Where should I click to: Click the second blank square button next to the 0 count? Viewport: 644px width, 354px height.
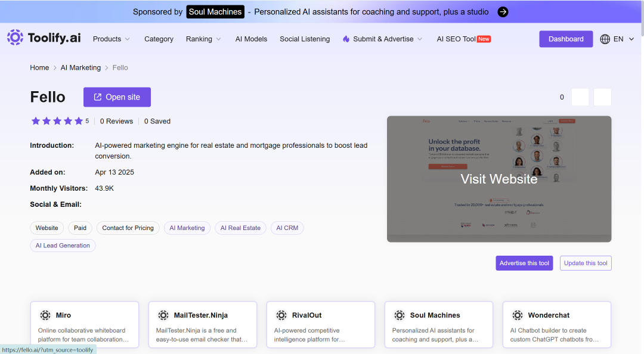coord(602,97)
